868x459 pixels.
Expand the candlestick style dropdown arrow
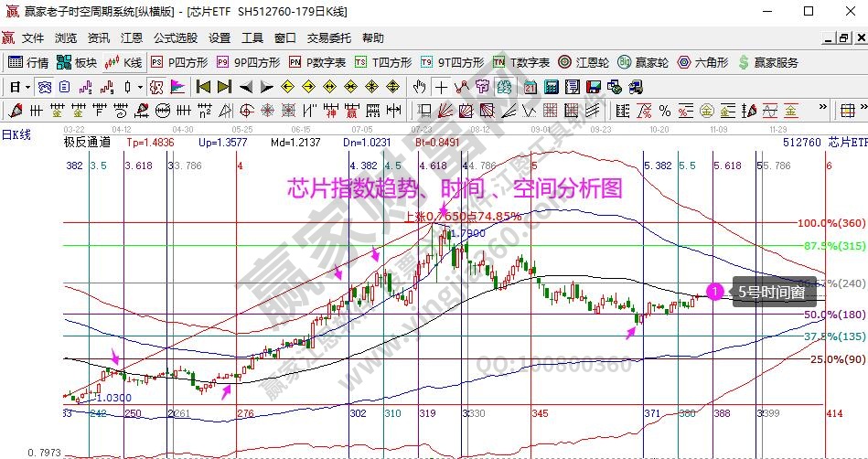[140, 87]
